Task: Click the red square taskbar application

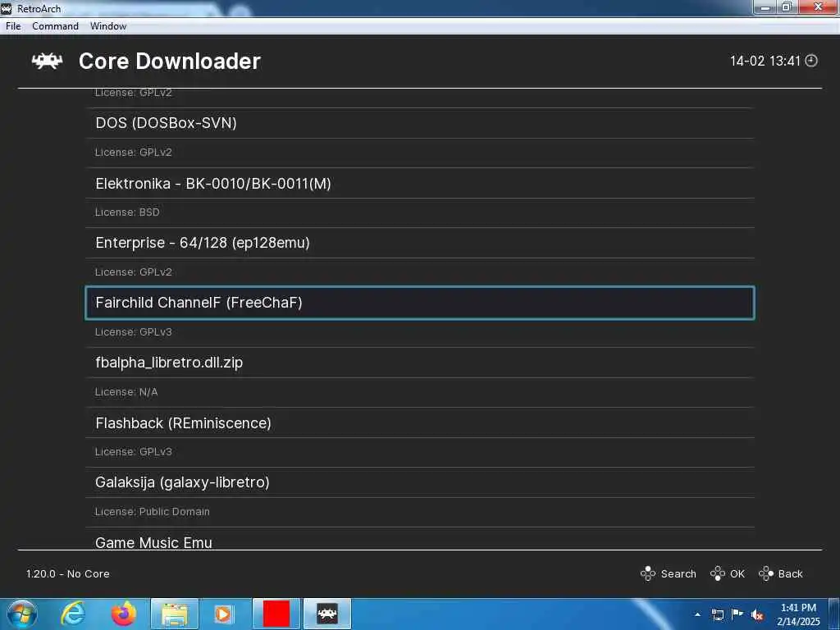Action: 276,614
